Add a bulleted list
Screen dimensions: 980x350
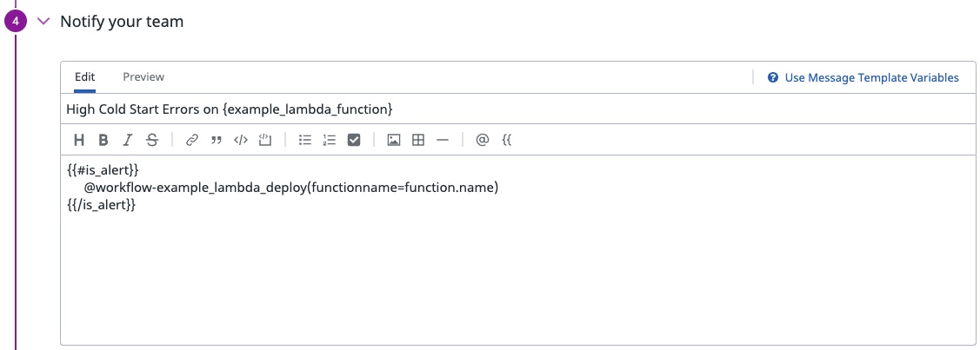(305, 140)
